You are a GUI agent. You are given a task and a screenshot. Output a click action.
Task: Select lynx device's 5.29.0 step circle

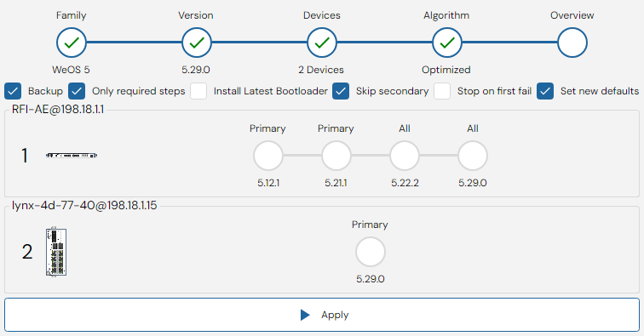pyautogui.click(x=371, y=252)
